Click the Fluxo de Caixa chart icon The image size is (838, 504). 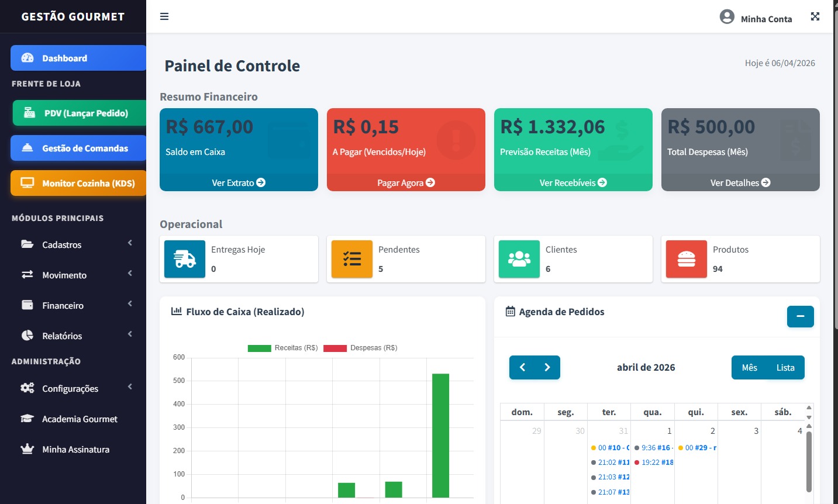tap(176, 312)
